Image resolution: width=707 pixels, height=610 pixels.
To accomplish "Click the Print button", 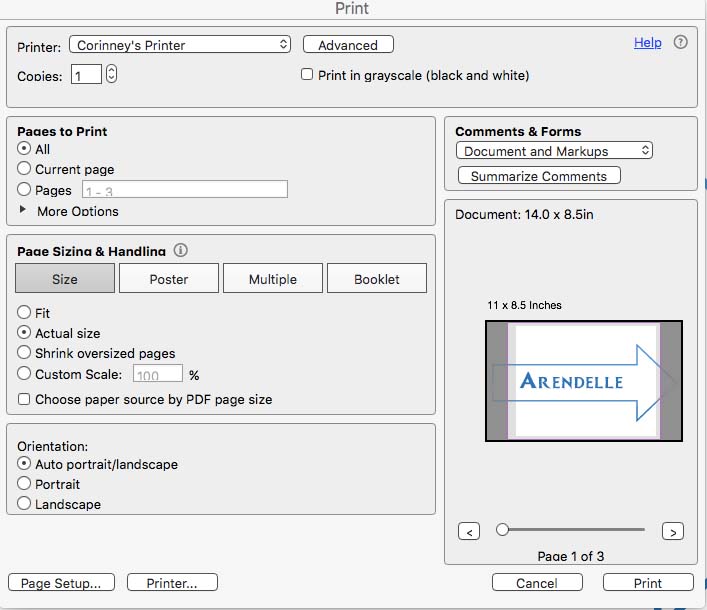I will pyautogui.click(x=647, y=583).
